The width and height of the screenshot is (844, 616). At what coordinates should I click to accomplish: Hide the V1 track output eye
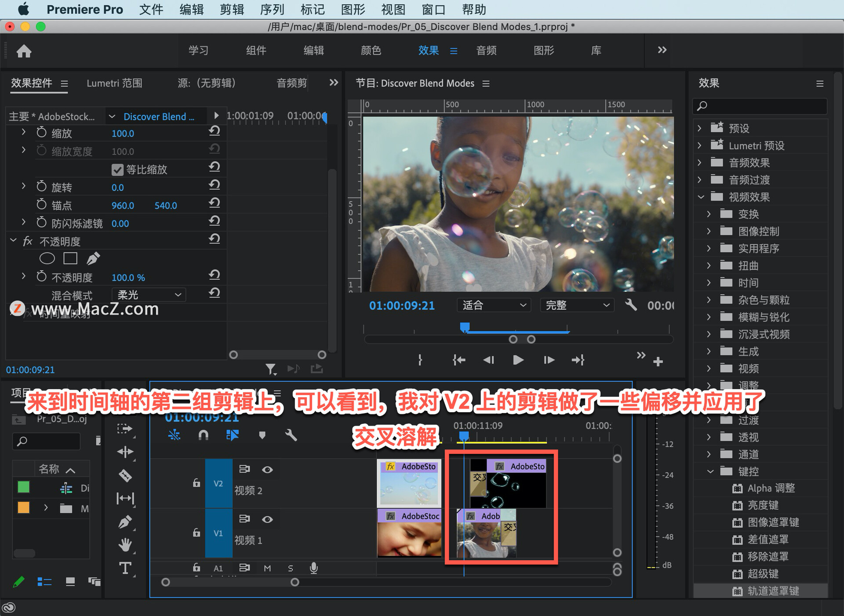267,519
